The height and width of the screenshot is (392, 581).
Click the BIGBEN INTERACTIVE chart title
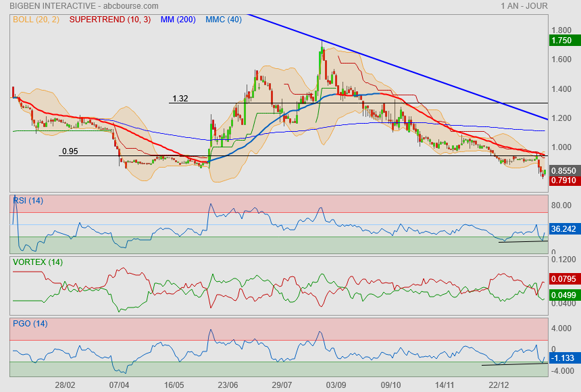pyautogui.click(x=84, y=6)
